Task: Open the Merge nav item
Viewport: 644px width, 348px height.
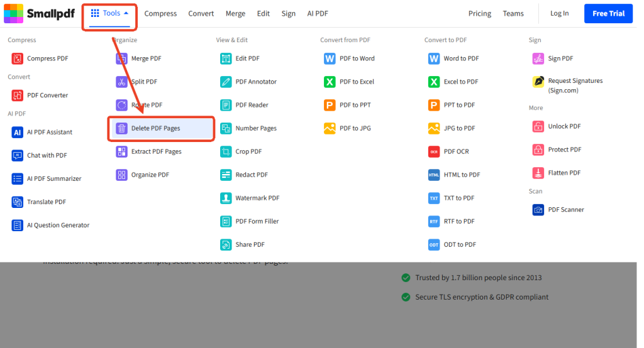Action: click(x=235, y=14)
